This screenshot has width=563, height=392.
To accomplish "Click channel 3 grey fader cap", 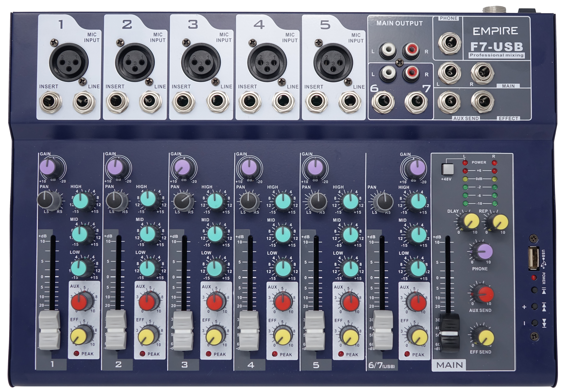I will click(183, 331).
